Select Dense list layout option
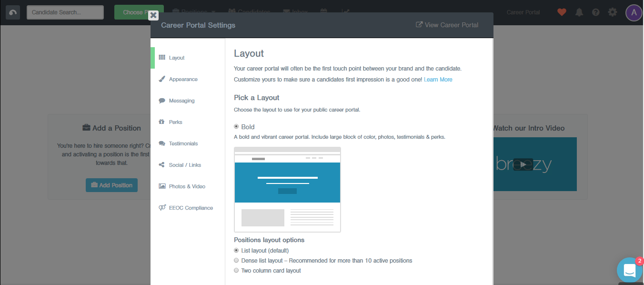The width and height of the screenshot is (644, 285). 236,261
